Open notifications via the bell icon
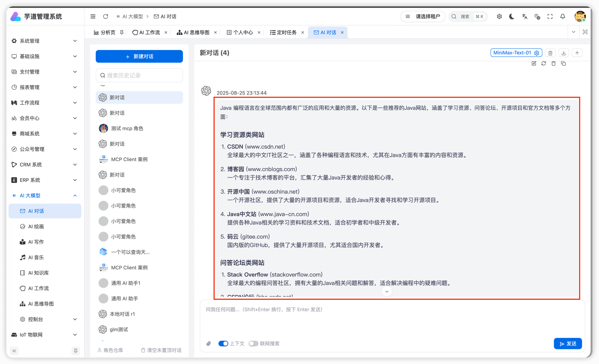Image resolution: width=599 pixels, height=364 pixels. pyautogui.click(x=562, y=16)
